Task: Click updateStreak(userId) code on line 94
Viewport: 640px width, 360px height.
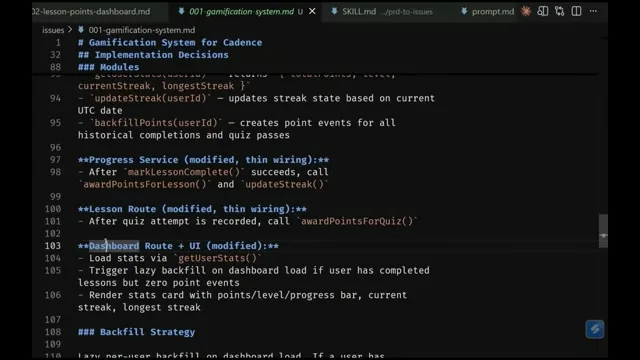Action: point(150,98)
